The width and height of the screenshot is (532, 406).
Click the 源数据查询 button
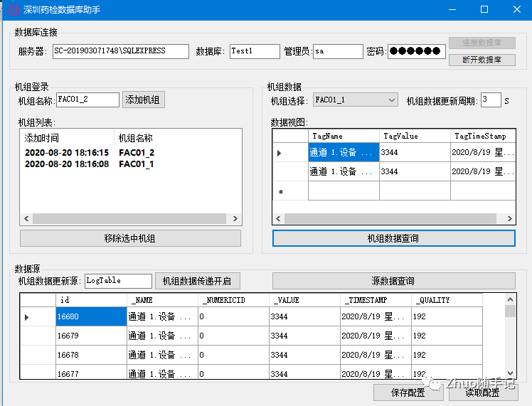tap(393, 281)
